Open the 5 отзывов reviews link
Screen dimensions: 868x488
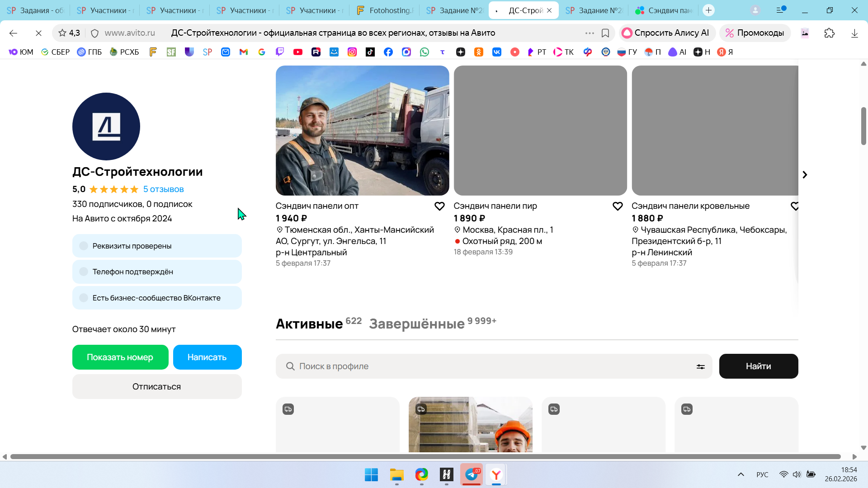pos(163,189)
